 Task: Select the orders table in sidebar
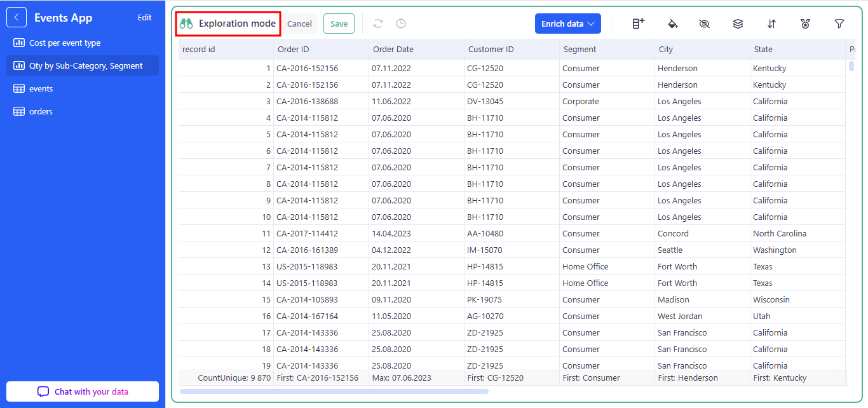[41, 112]
